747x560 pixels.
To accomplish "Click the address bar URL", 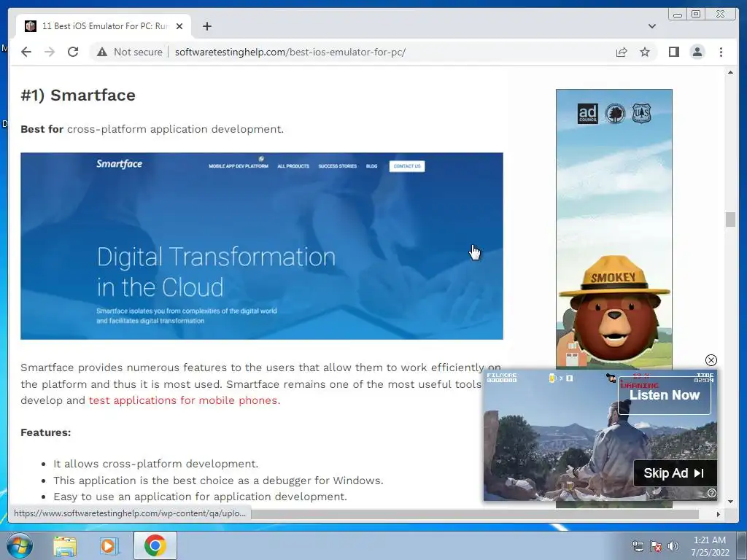I will 290,52.
